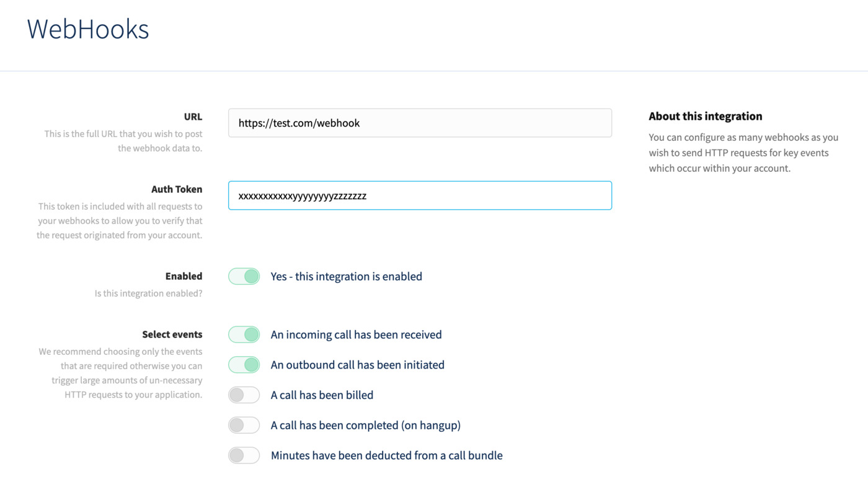Click the 'URL' field label
Viewport: 868px width, 487px height.
point(193,117)
